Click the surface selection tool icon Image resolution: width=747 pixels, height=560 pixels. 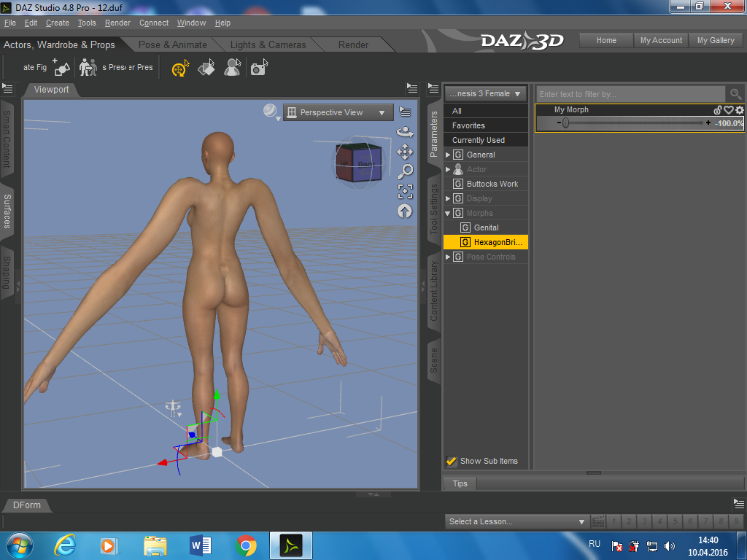coord(206,69)
